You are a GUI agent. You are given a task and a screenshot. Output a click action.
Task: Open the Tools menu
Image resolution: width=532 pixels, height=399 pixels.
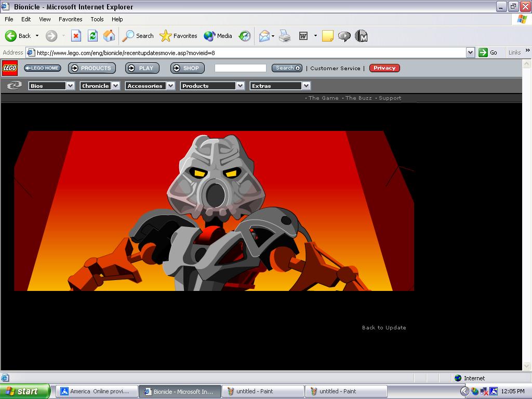(97, 19)
